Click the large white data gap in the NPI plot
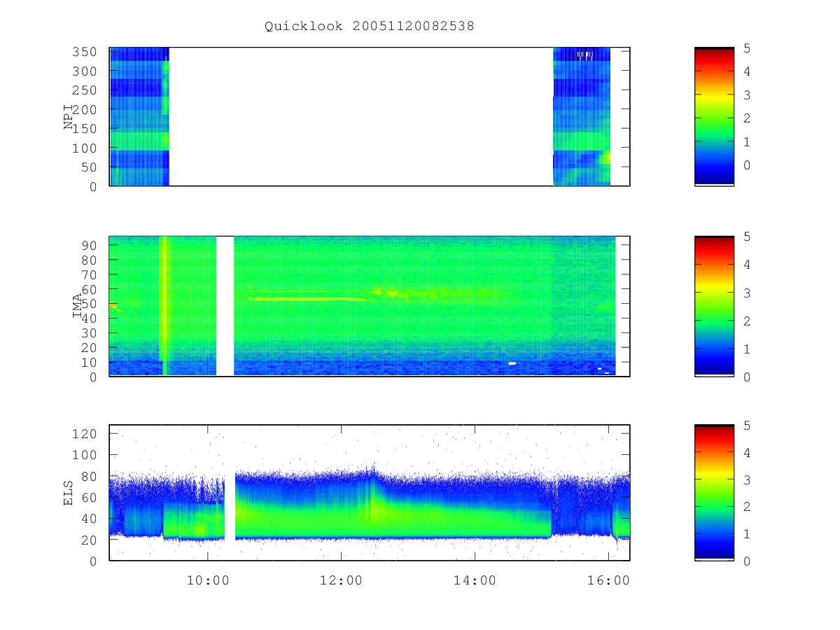Image resolution: width=840 pixels, height=630 pixels. [x=361, y=116]
